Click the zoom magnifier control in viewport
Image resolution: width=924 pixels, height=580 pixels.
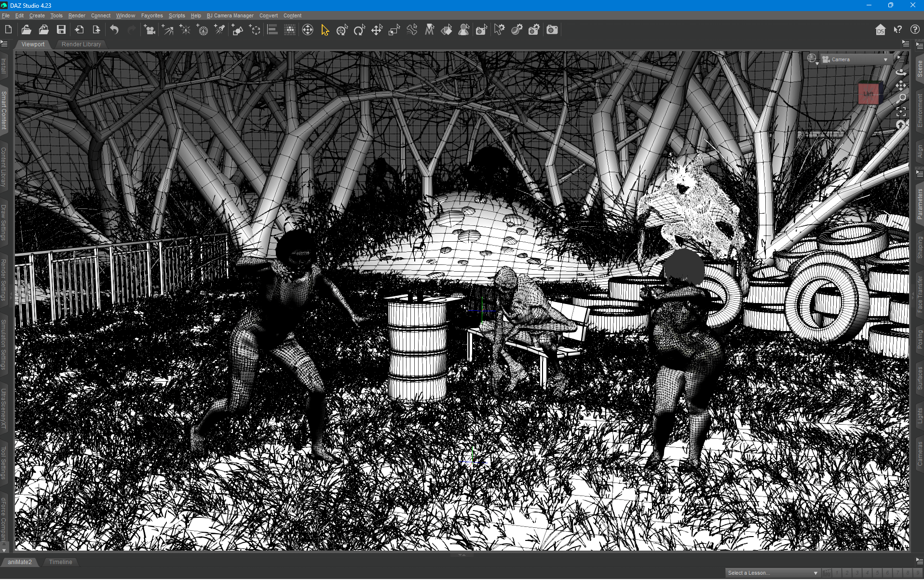pyautogui.click(x=900, y=98)
